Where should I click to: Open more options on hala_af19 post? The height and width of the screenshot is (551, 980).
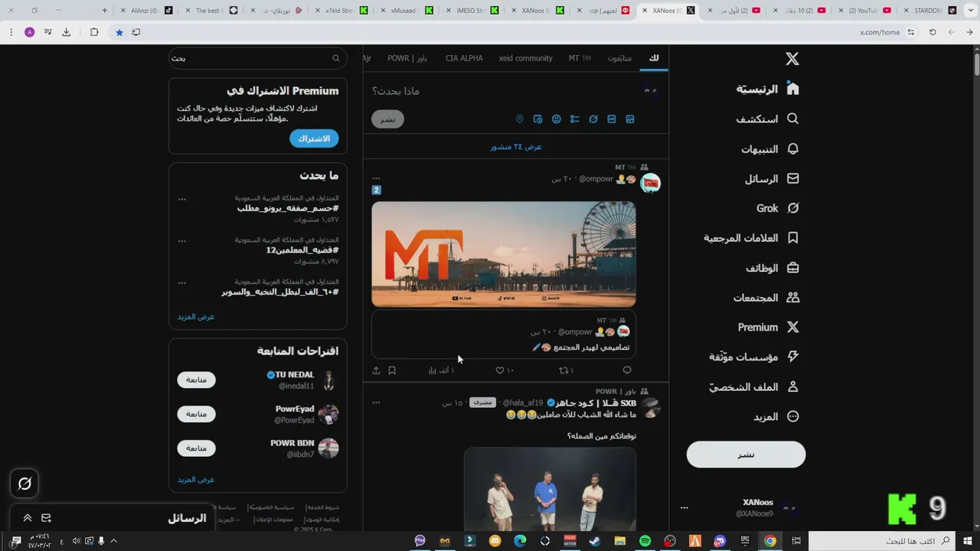pyautogui.click(x=376, y=403)
